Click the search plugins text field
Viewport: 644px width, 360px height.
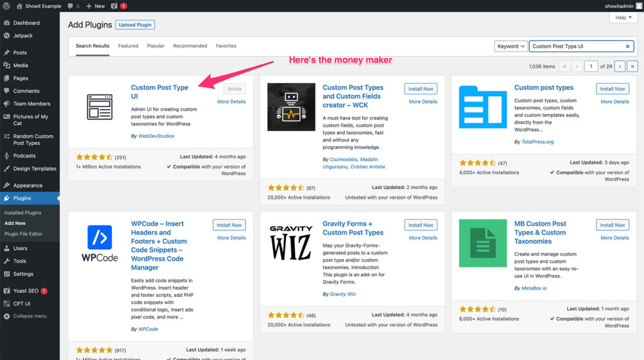tap(575, 46)
